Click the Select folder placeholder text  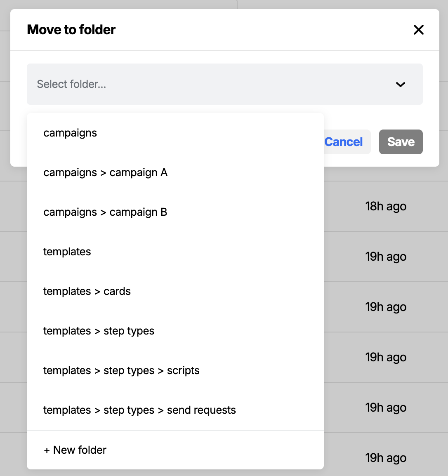pos(71,84)
